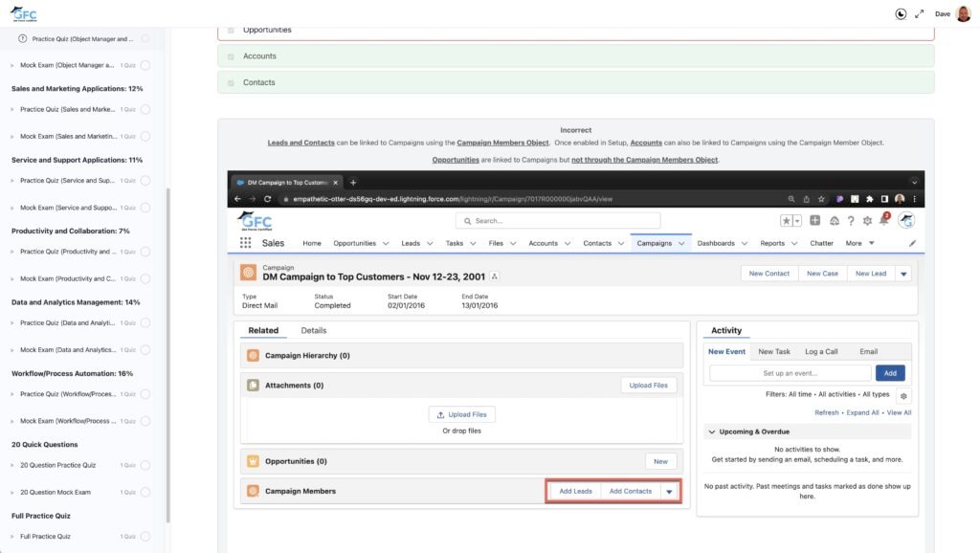Tick the Opportunities answer checkbox

(x=232, y=30)
